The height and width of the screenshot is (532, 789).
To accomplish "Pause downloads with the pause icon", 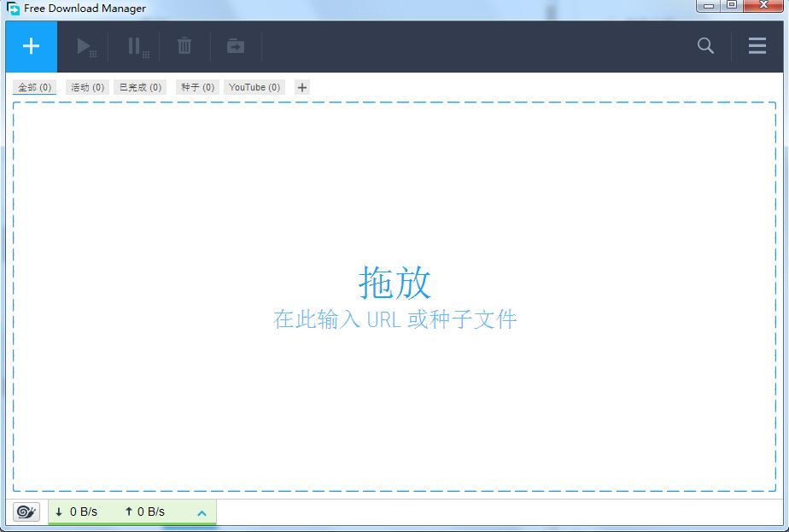I will pos(136,46).
